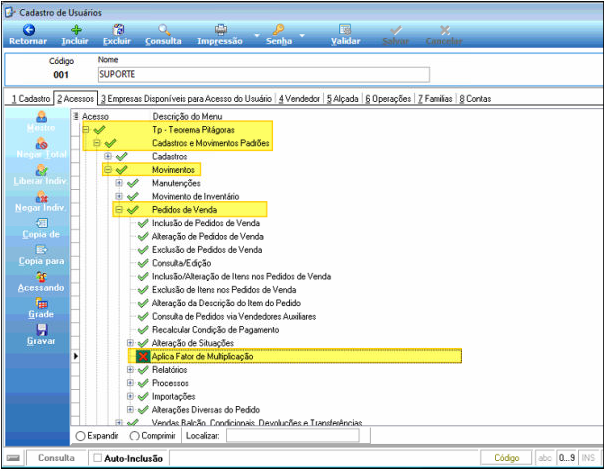Expand the Alteração de Situações node
This screenshot has width=605, height=471.
point(130,343)
